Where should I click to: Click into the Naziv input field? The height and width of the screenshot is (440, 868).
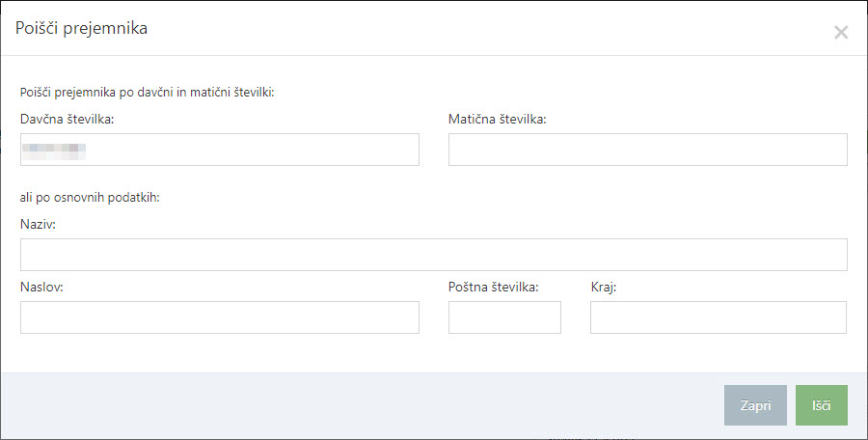tap(433, 255)
